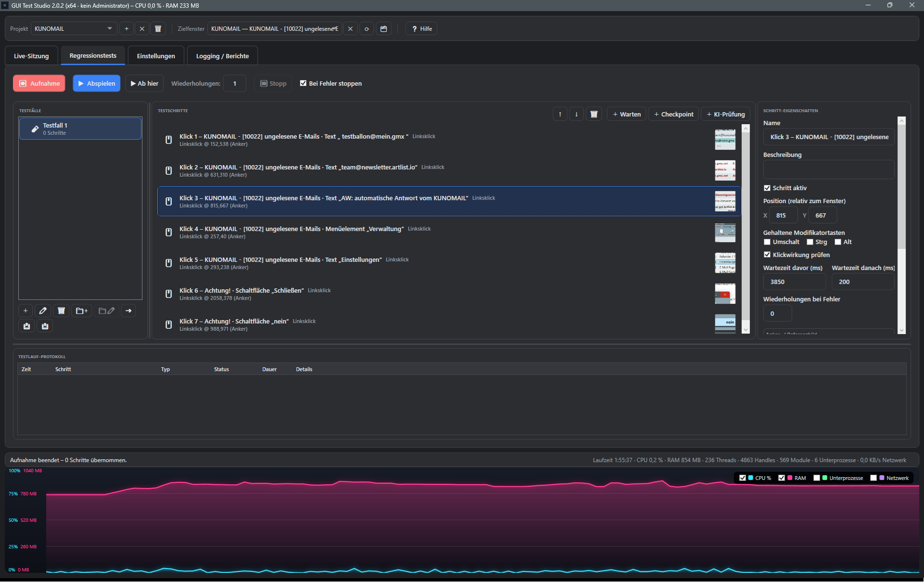Show the Netzwerk graph series

click(x=873, y=478)
